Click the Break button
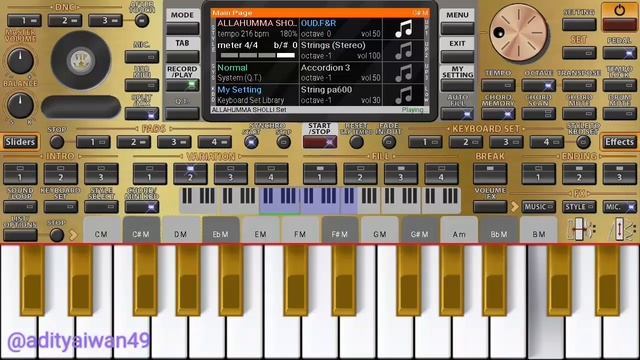The width and height of the screenshot is (640, 360). [x=490, y=174]
